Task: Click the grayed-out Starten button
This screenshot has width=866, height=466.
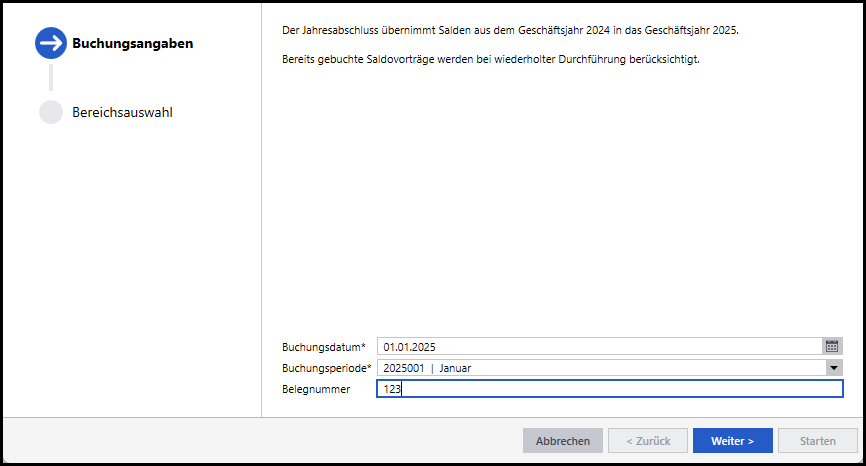Action: [x=817, y=441]
